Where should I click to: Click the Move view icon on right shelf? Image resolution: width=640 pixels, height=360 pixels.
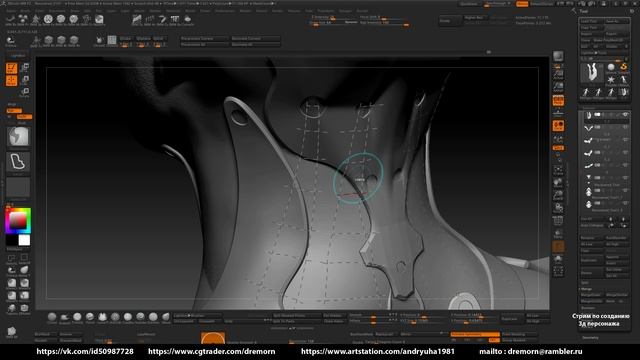click(558, 183)
